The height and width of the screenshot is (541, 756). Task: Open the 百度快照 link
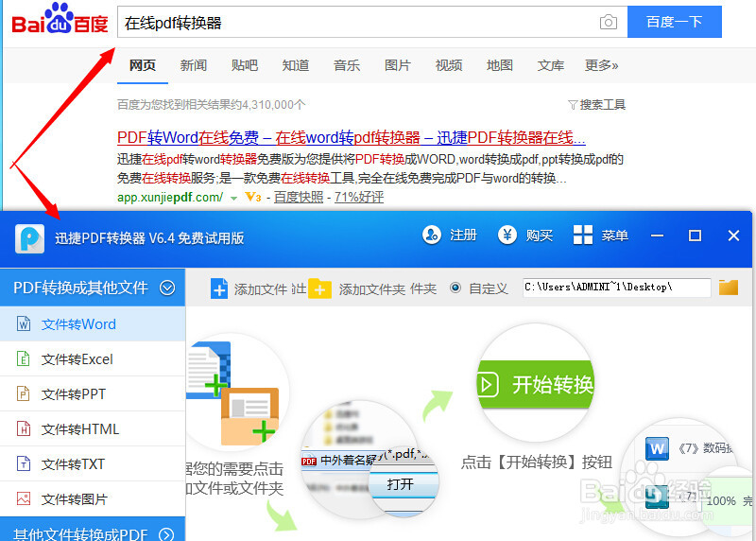[x=299, y=197]
